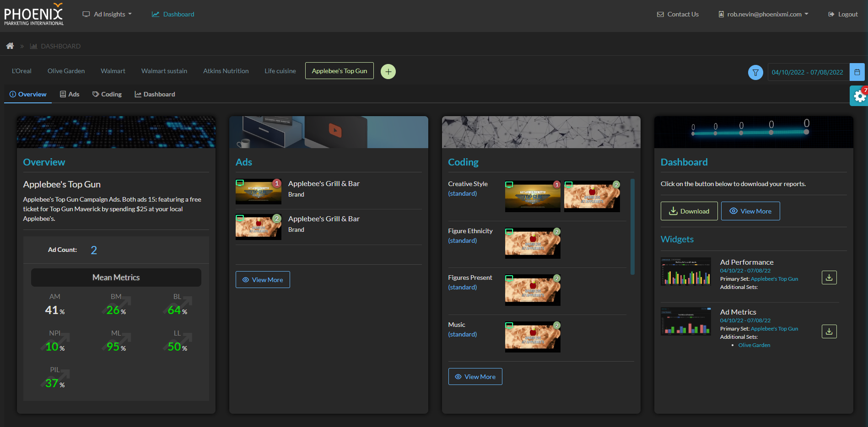
Task: Open the Figure Ethnicity ad thumbnail
Action: coord(533,243)
